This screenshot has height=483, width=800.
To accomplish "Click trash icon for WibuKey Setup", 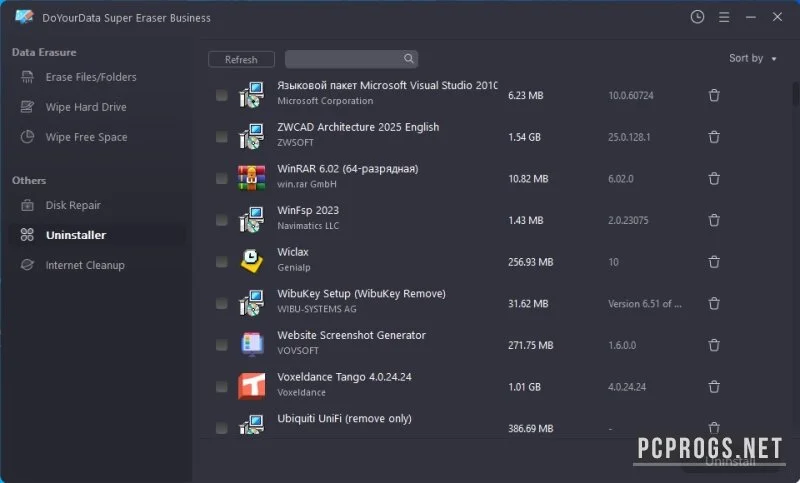I will tap(714, 303).
